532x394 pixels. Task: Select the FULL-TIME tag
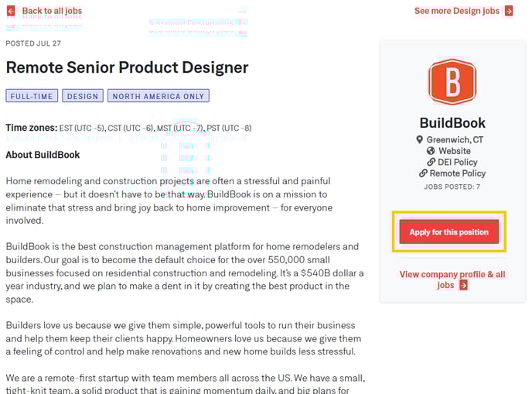32,96
